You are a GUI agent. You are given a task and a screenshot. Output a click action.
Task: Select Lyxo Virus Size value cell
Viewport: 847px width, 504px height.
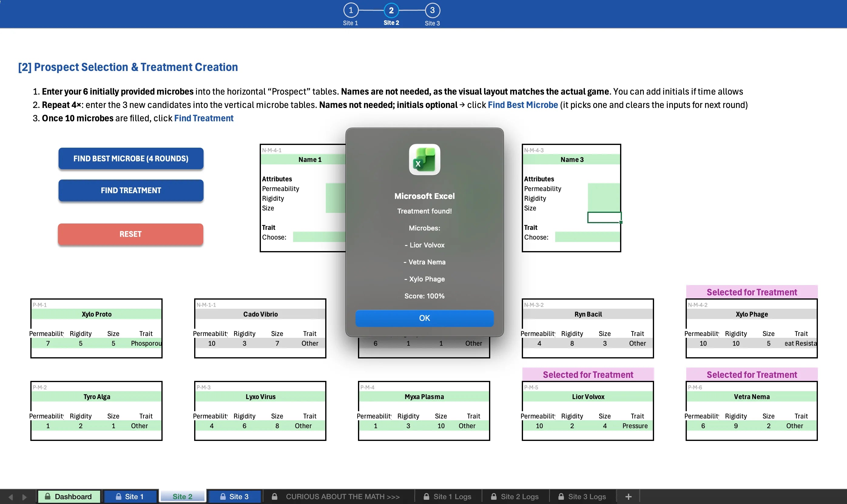tap(277, 425)
